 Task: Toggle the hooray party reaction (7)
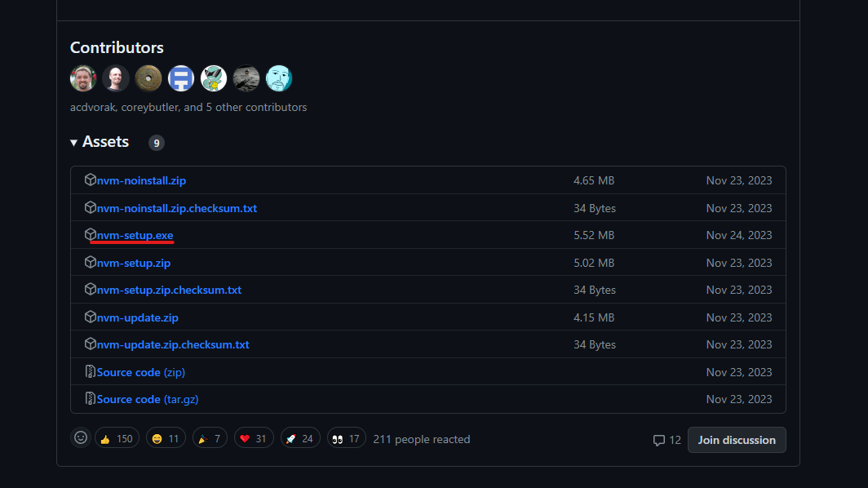coord(210,439)
